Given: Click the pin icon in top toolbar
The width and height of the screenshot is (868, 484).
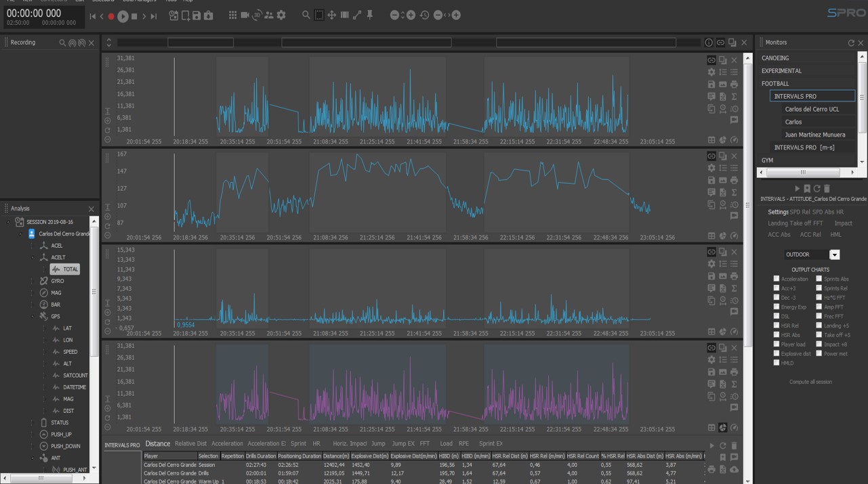Looking at the screenshot, I should click(x=370, y=15).
